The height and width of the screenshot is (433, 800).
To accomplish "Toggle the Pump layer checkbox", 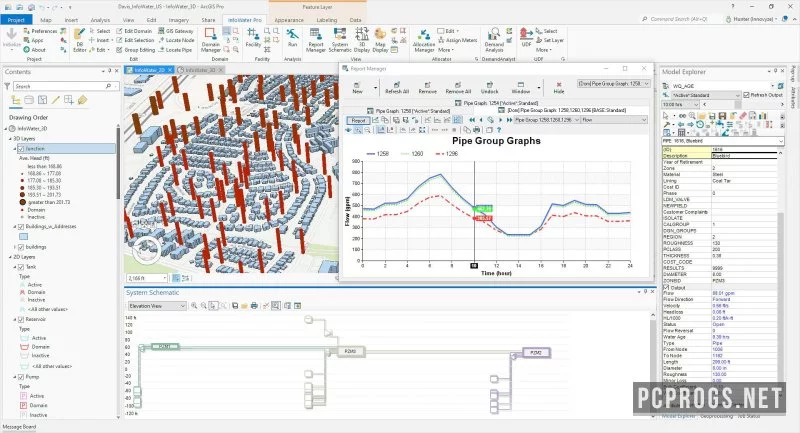I will point(21,377).
